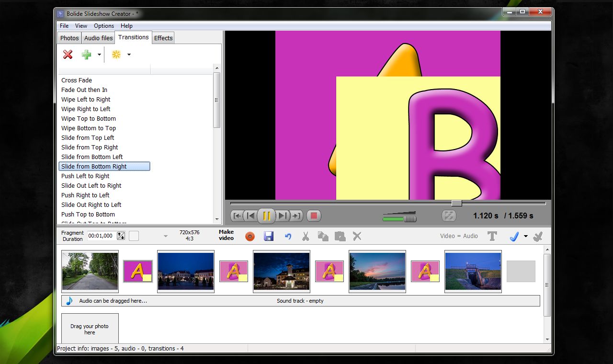The width and height of the screenshot is (613, 364).
Task: Click timeline vertical scrollbar down arrow
Action: 547,340
